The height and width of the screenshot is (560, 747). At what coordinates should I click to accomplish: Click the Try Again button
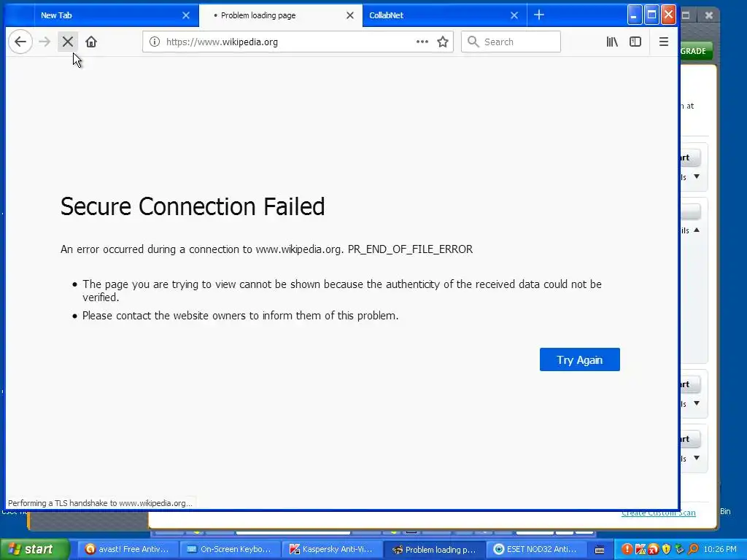coord(580,359)
